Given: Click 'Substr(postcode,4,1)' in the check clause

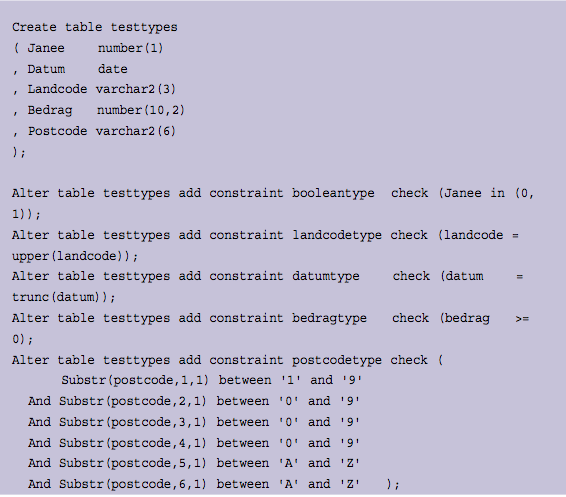Looking at the screenshot, I should (133, 443).
